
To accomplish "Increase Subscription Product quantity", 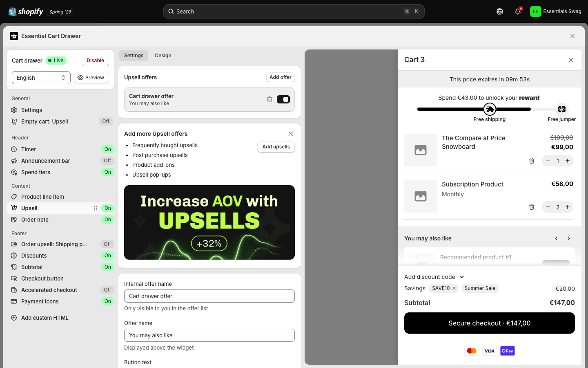I will coord(568,207).
